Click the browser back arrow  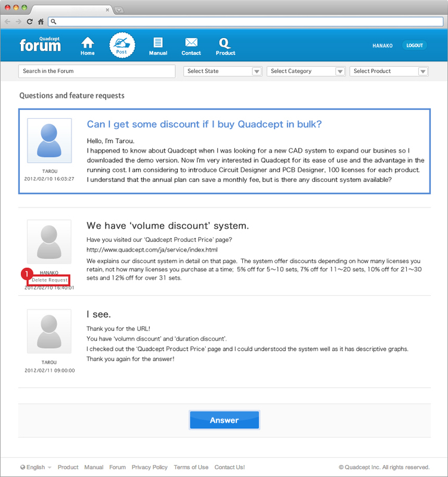point(7,21)
